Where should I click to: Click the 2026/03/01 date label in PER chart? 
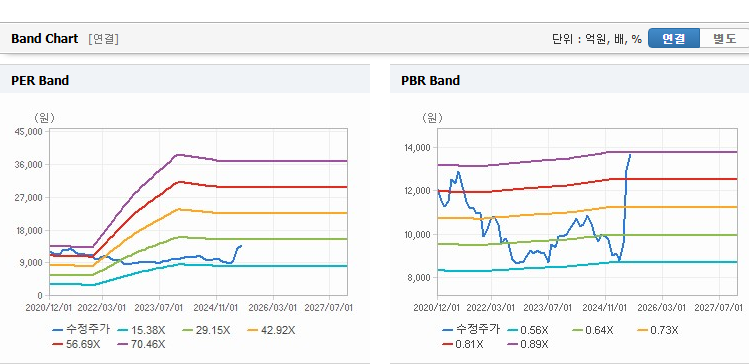coord(273,308)
